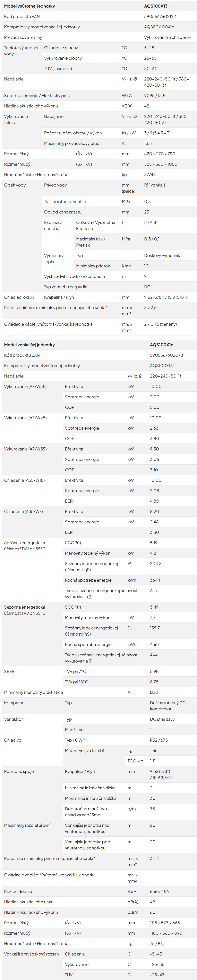Select the COP value 5,00
This screenshot has width=197, height=980.
(x=155, y=407)
